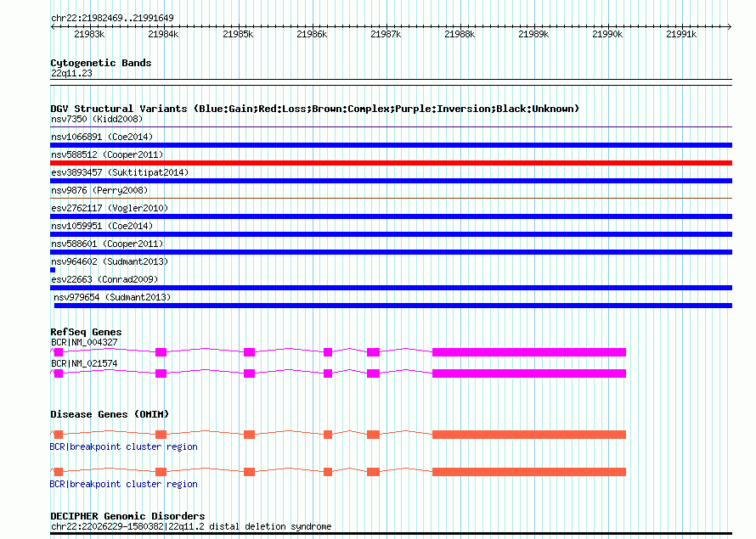Open the BCR|NM_021574 transcript label

(x=84, y=363)
